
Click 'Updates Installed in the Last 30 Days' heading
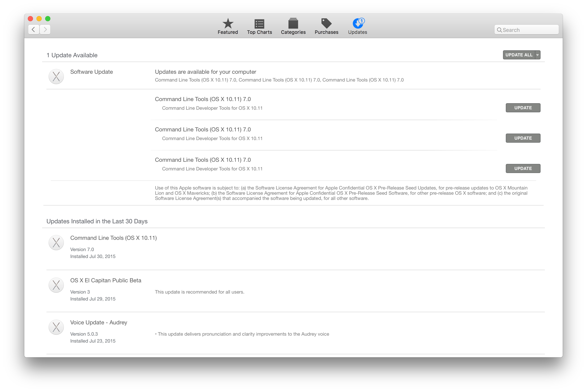[x=97, y=222]
